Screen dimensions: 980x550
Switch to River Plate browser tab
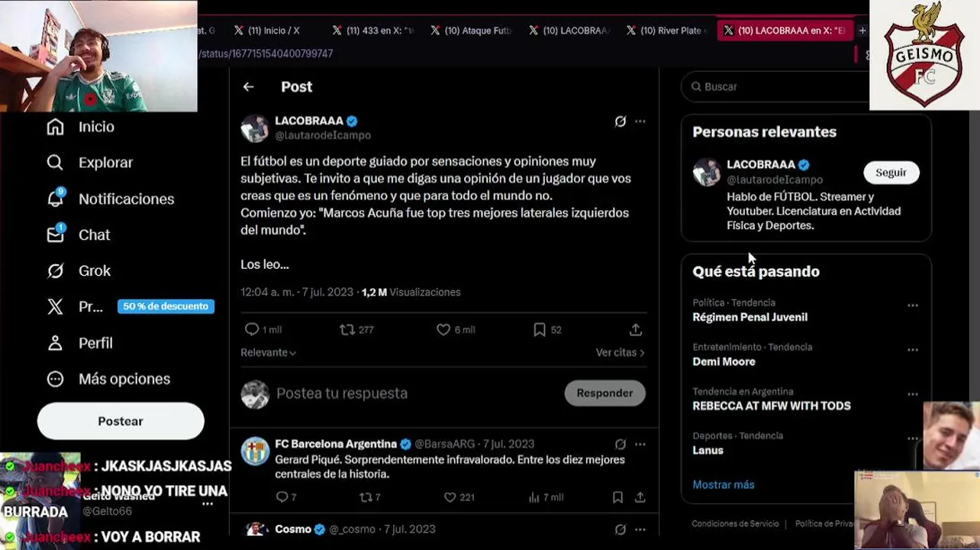(666, 31)
